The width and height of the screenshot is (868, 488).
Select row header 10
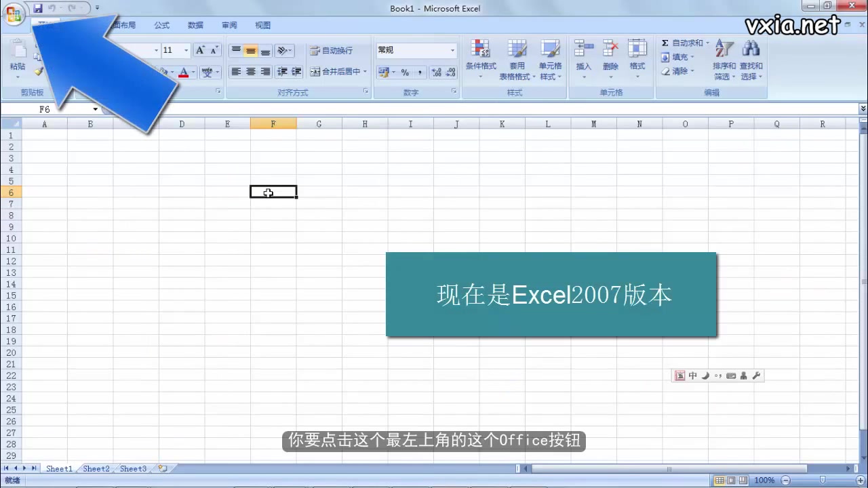click(x=11, y=239)
